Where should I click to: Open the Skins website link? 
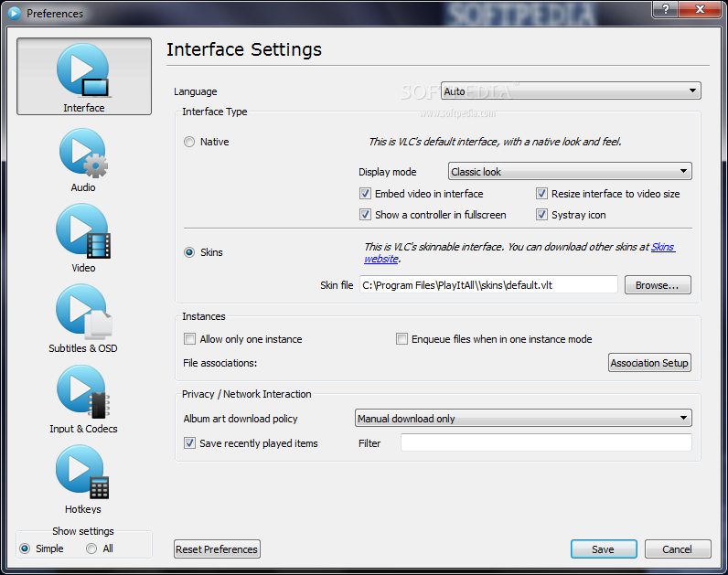(662, 247)
